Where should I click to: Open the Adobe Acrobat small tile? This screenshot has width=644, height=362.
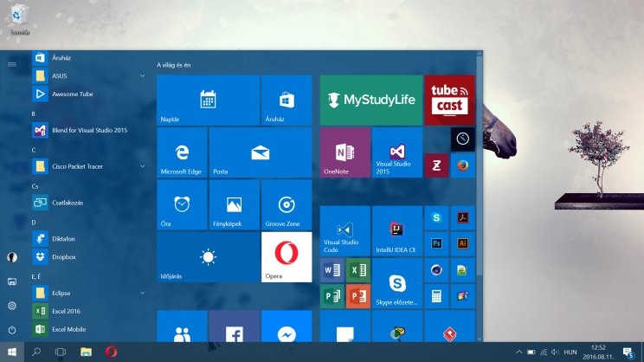click(x=462, y=217)
